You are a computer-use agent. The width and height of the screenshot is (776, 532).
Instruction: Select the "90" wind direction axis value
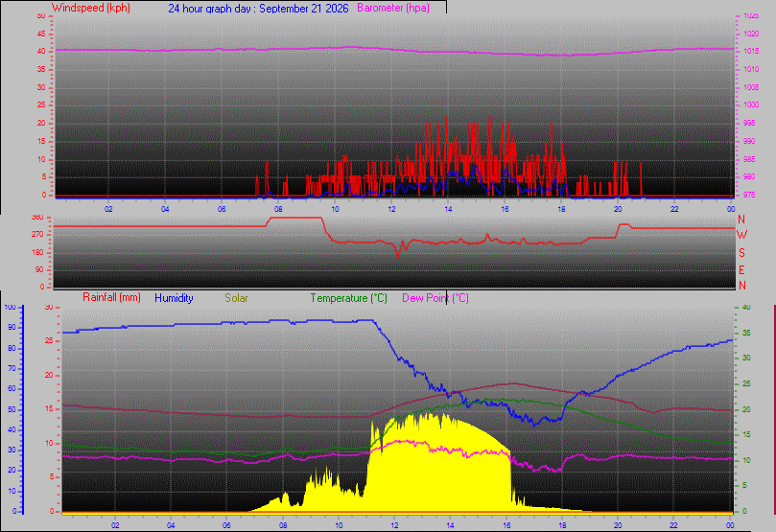tap(39, 270)
